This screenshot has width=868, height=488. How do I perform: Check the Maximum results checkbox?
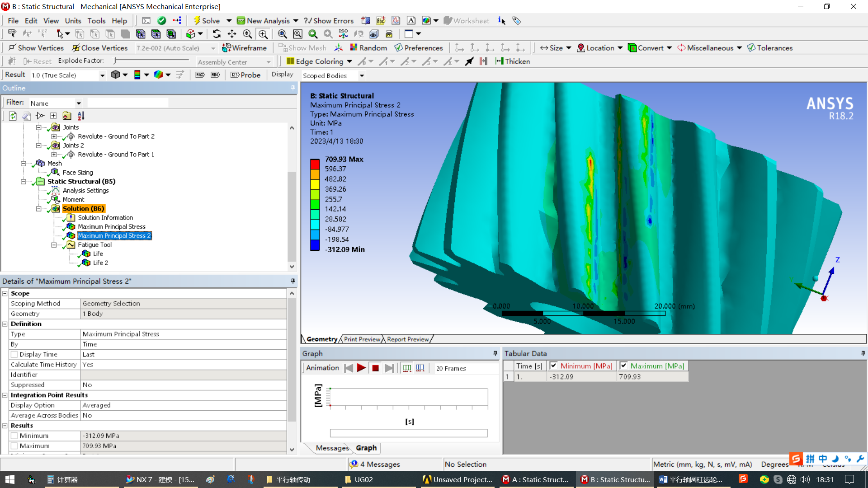tap(14, 446)
